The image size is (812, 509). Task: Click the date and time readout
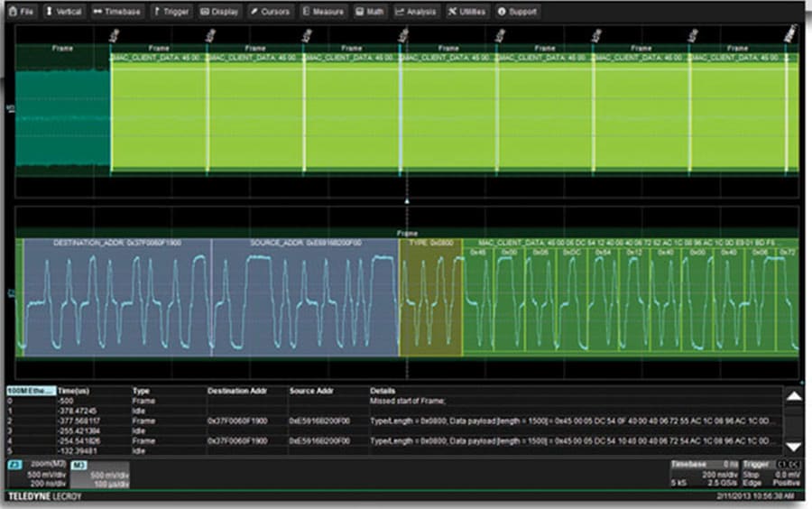pos(755,496)
